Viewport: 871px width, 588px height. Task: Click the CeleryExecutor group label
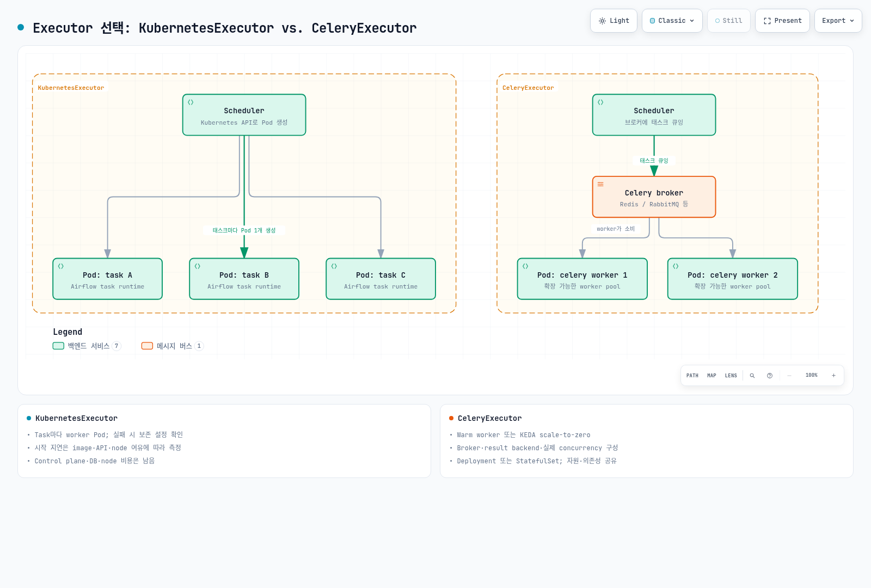(528, 88)
